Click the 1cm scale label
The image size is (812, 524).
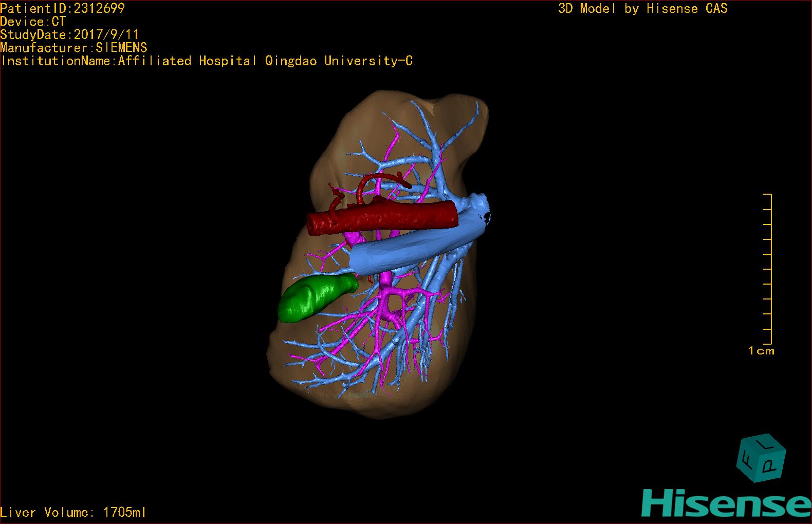click(761, 351)
